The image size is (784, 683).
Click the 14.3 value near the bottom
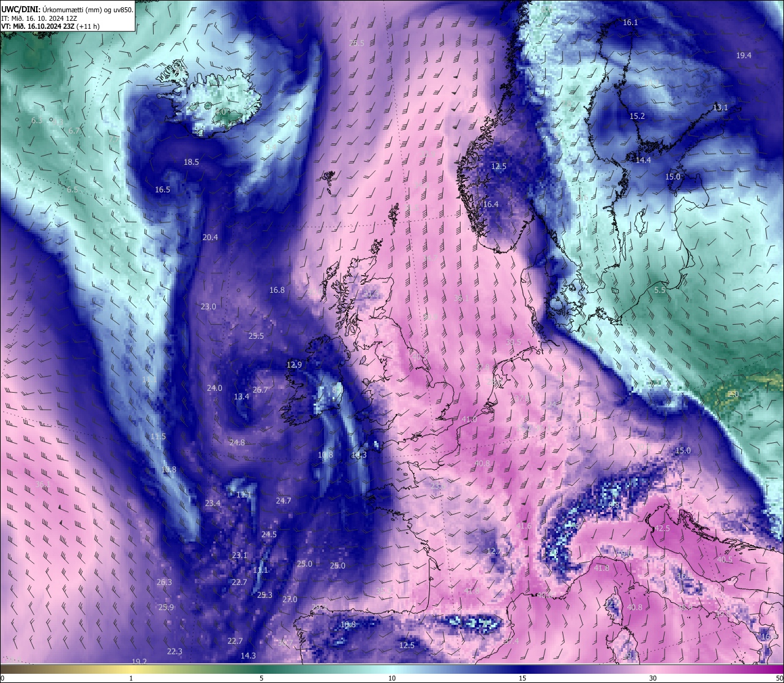point(248,656)
